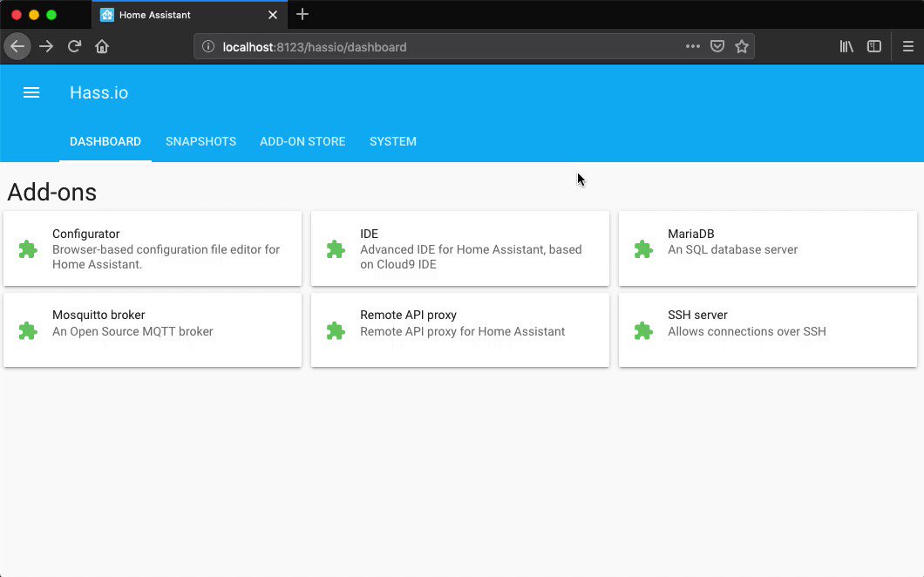
Task: Click the Mosquitto broker puzzle icon
Action: tap(28, 330)
